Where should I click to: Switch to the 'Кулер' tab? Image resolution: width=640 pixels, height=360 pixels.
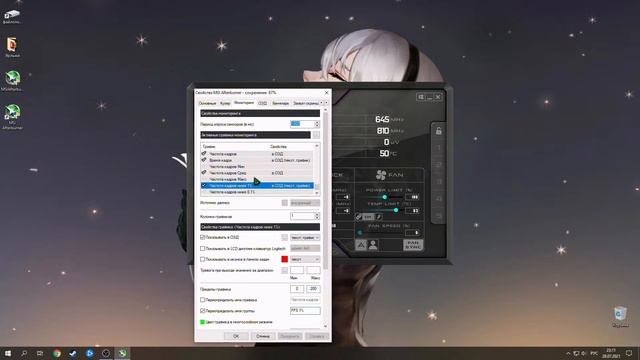[x=225, y=104]
